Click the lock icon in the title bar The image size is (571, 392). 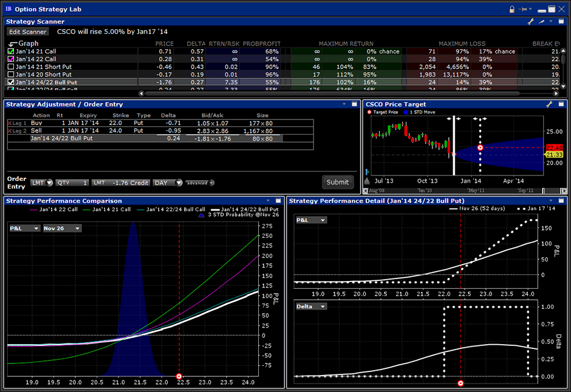point(512,10)
